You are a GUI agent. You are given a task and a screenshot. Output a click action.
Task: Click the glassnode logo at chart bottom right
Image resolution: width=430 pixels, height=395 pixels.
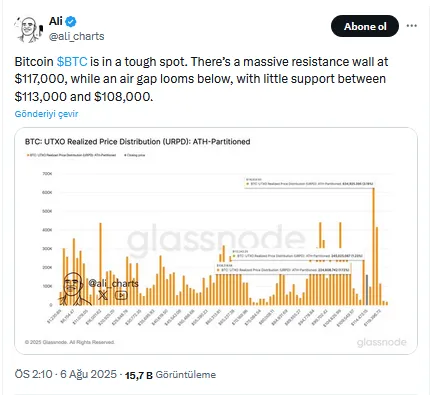click(382, 342)
